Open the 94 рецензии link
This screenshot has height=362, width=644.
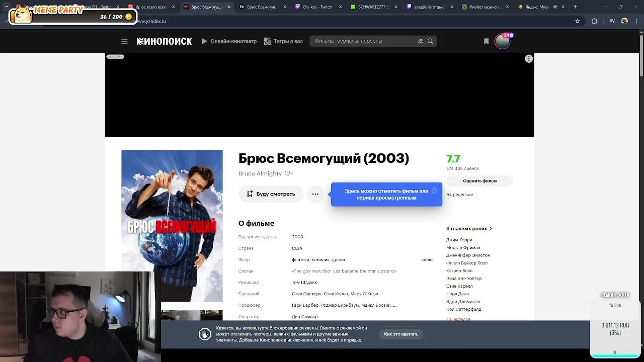click(459, 195)
